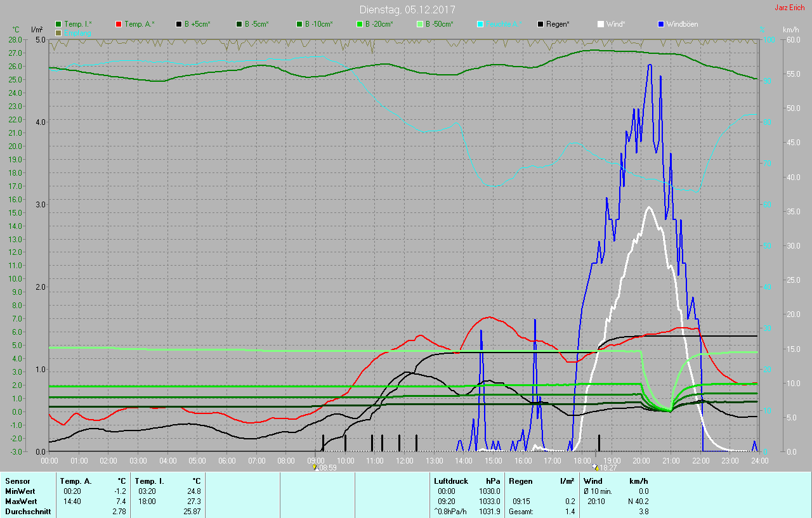Click the pressure maximum time '09:20'
Screen dimensions: 812x518
click(x=447, y=502)
